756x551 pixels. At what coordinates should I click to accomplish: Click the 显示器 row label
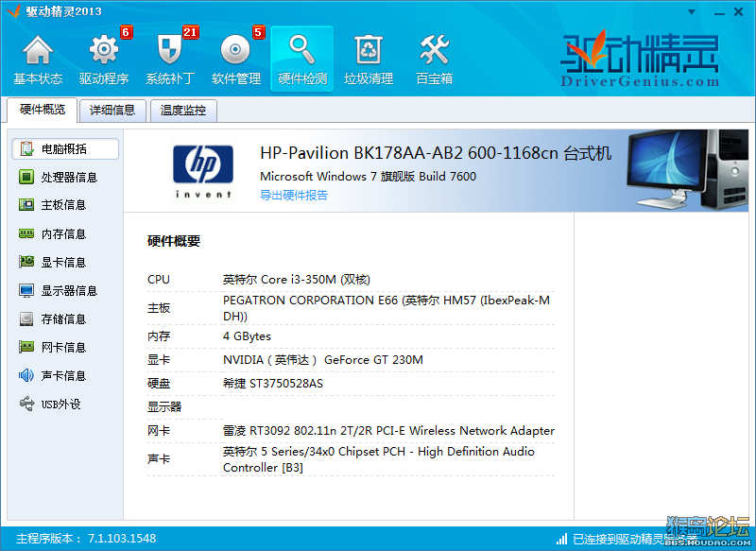[x=164, y=406]
